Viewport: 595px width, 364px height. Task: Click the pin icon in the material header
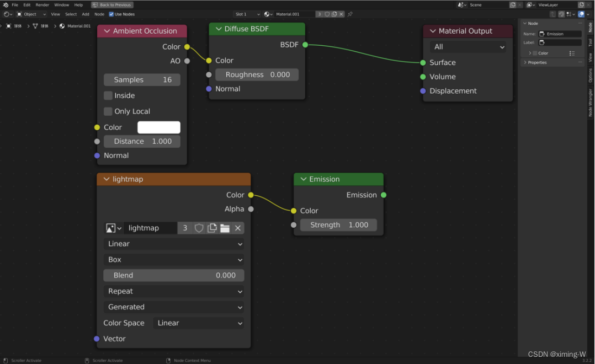(350, 14)
